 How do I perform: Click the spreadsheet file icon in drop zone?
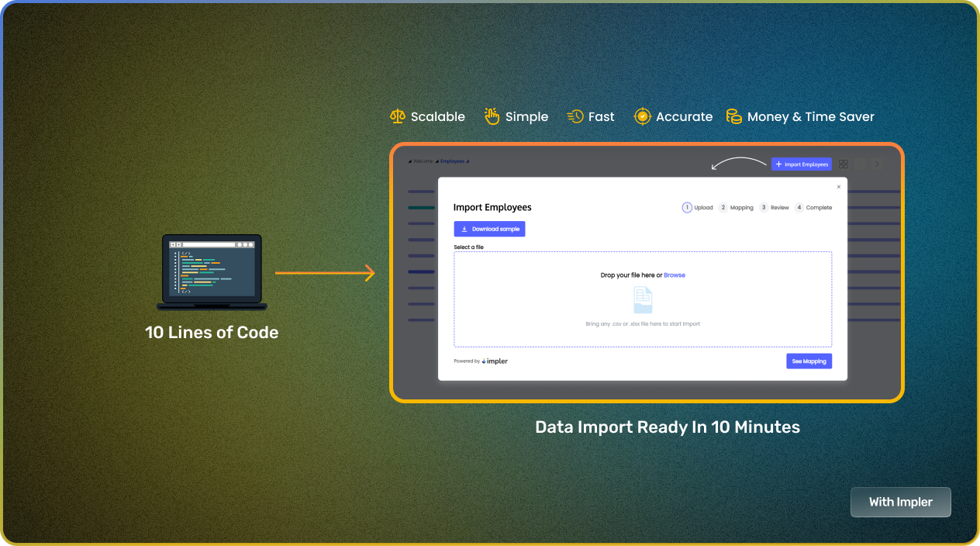pos(643,300)
